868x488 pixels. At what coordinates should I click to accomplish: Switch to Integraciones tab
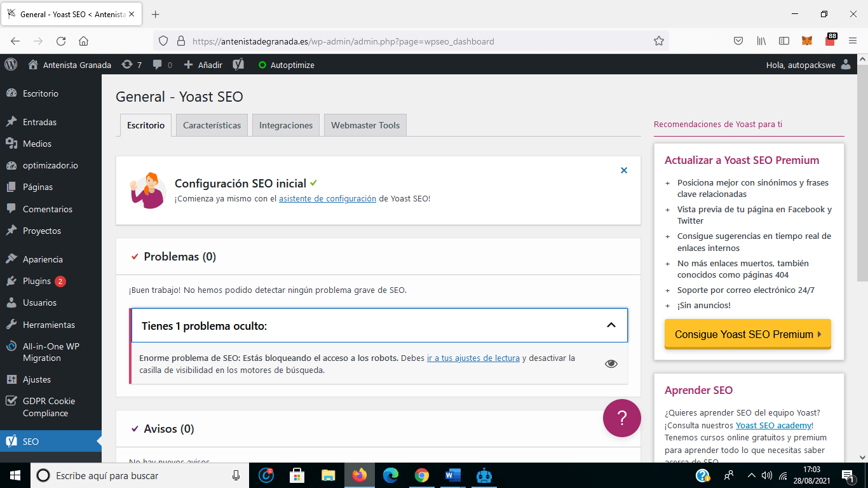[286, 125]
